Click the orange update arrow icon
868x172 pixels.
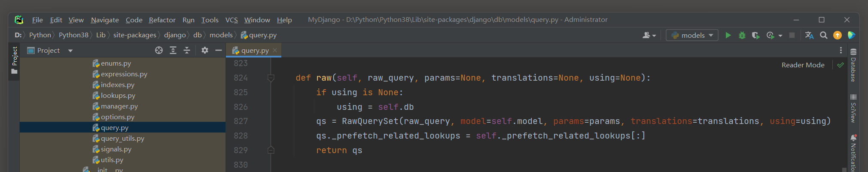pos(838,35)
